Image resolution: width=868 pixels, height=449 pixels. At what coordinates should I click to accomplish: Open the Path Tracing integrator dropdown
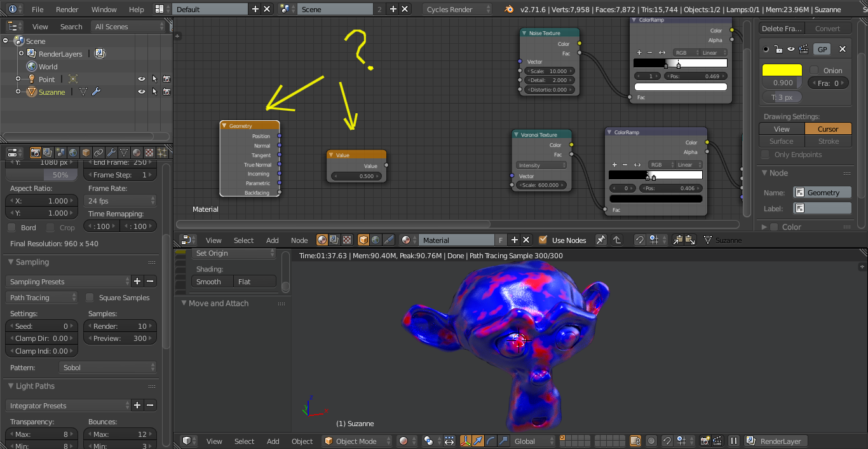(x=42, y=298)
